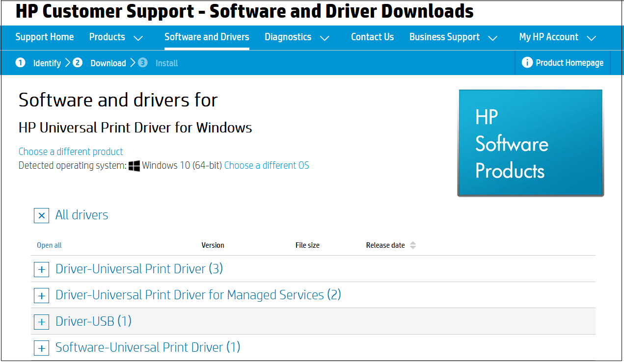
Task: Click the Open all link
Action: point(49,245)
